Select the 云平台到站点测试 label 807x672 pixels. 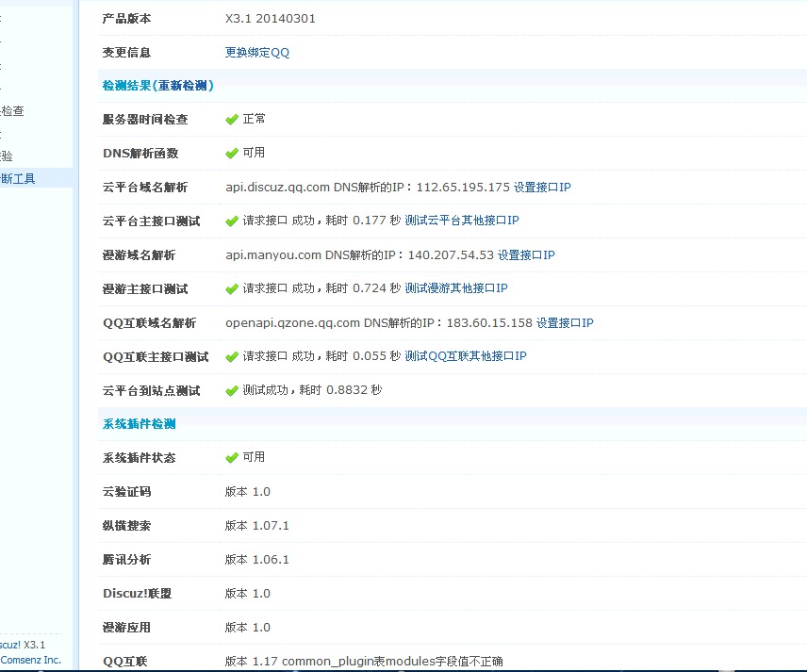(151, 391)
